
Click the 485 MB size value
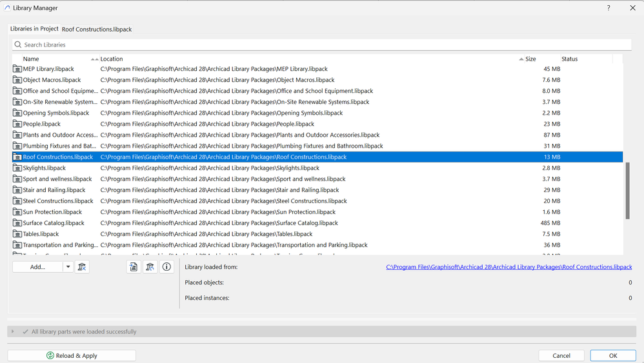tap(550, 223)
